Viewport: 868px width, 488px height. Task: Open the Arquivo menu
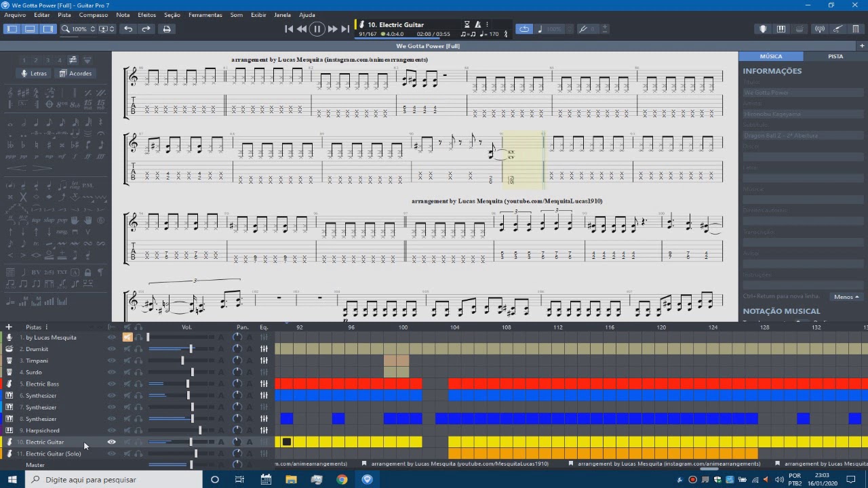[x=15, y=15]
